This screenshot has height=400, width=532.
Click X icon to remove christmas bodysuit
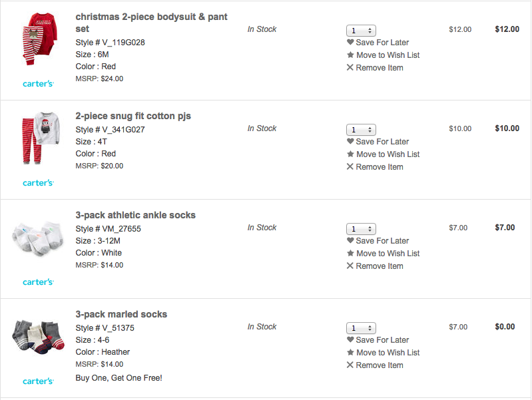350,68
